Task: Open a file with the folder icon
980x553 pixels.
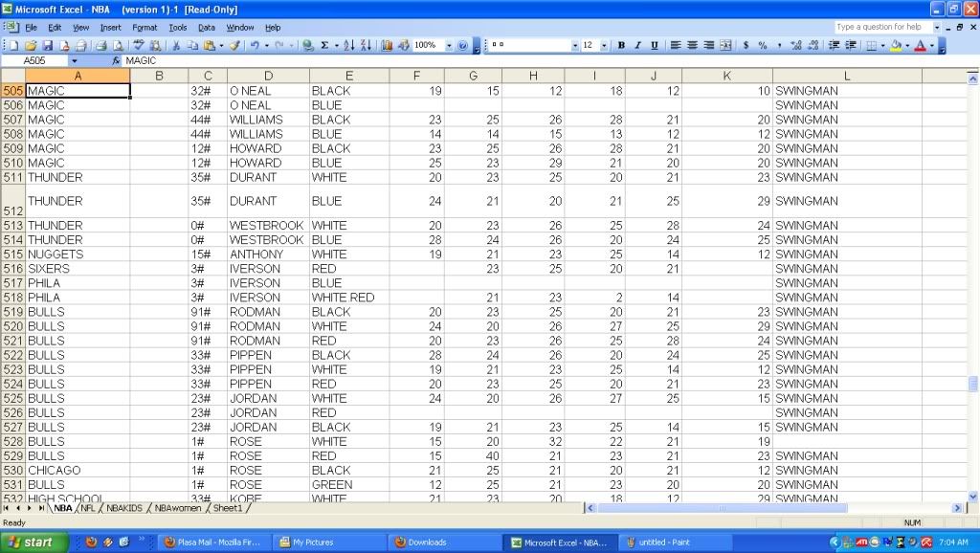Action: pyautogui.click(x=31, y=46)
